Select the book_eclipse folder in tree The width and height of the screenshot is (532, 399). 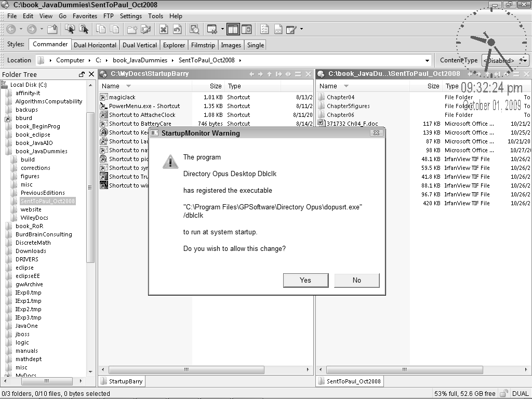coord(33,135)
